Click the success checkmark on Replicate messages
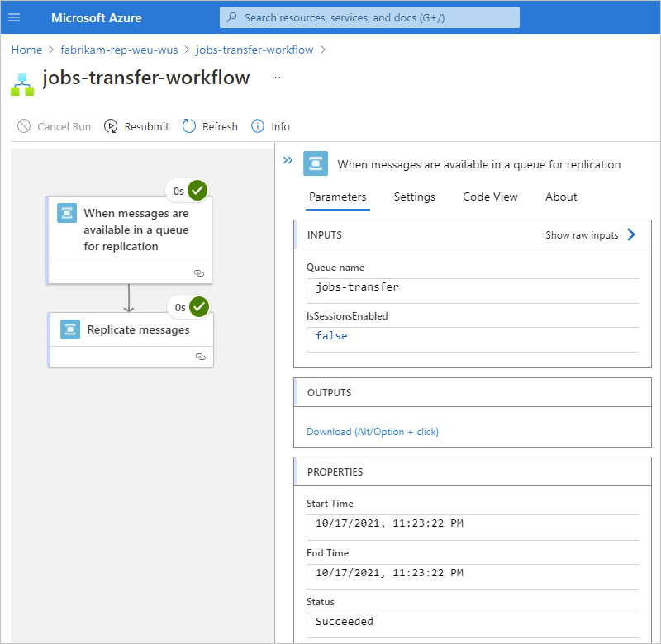The height and width of the screenshot is (644, 661). pyautogui.click(x=198, y=306)
